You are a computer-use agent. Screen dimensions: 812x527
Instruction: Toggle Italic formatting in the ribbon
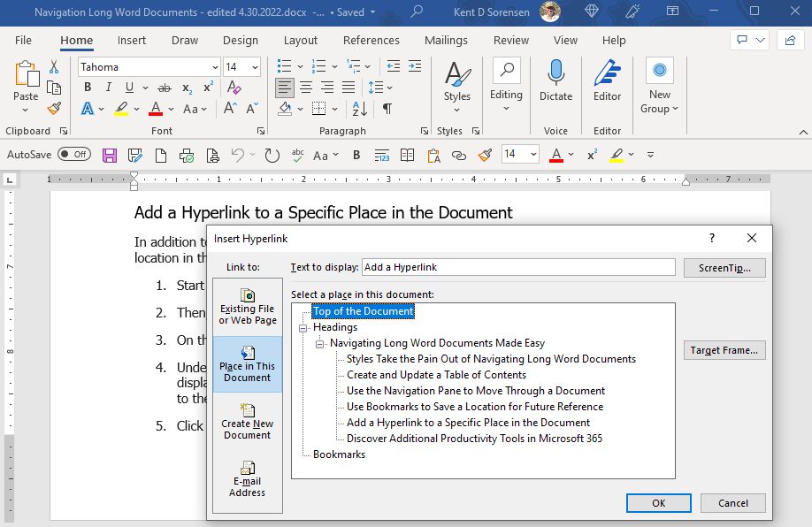tap(108, 88)
